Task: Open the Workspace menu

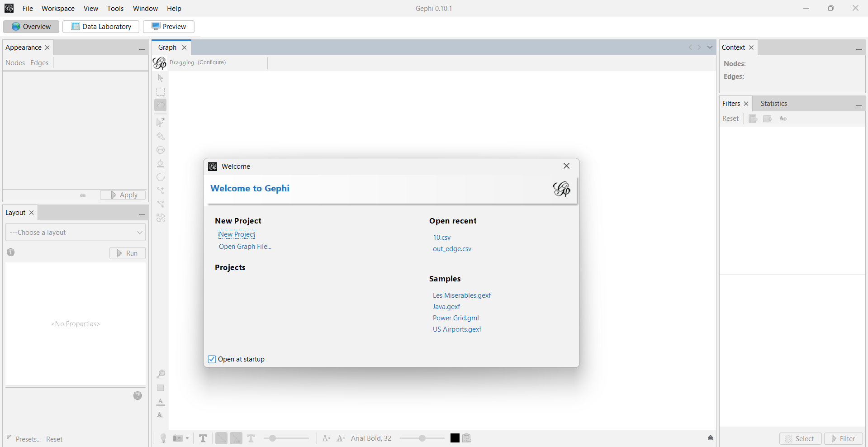Action: tap(58, 8)
